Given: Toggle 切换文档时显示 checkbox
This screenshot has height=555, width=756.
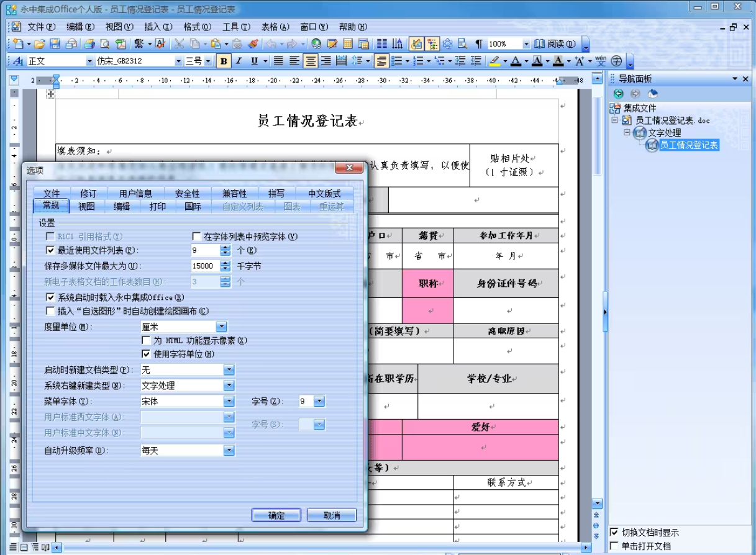Looking at the screenshot, I should tap(614, 533).
